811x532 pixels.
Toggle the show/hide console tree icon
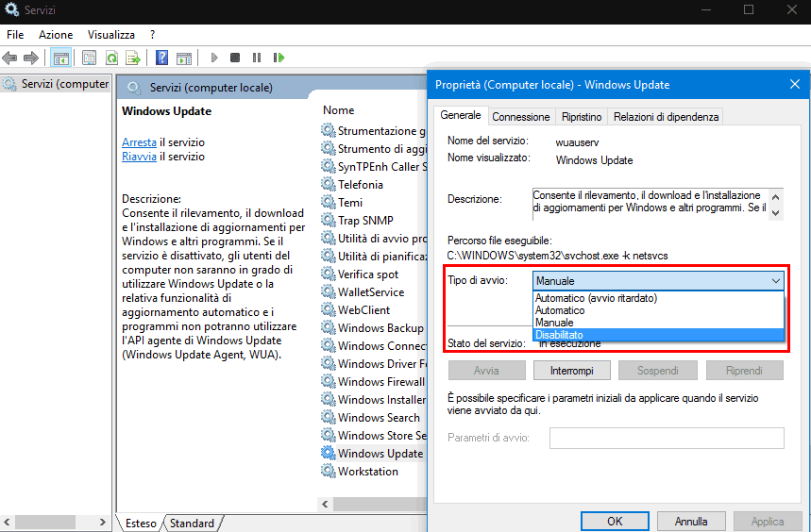click(x=60, y=58)
